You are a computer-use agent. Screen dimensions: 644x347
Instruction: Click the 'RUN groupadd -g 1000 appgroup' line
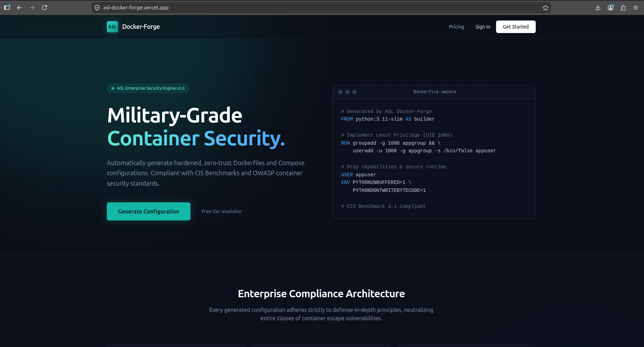point(391,143)
